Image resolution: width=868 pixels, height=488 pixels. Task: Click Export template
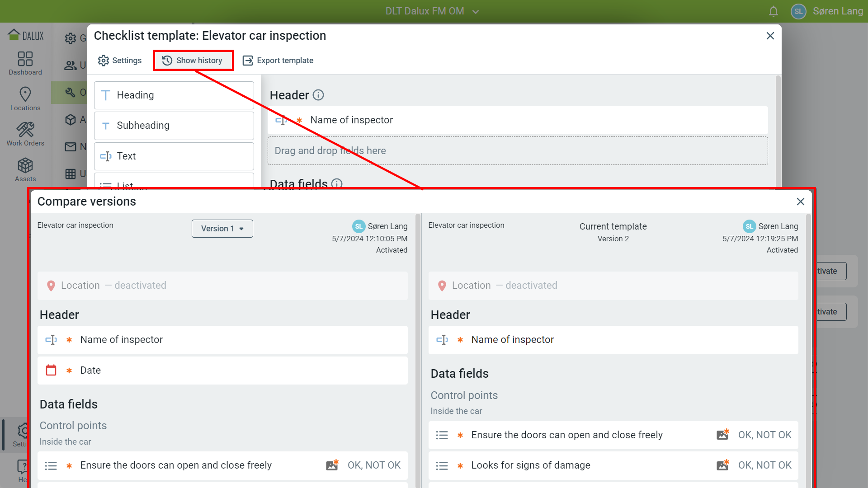(278, 61)
